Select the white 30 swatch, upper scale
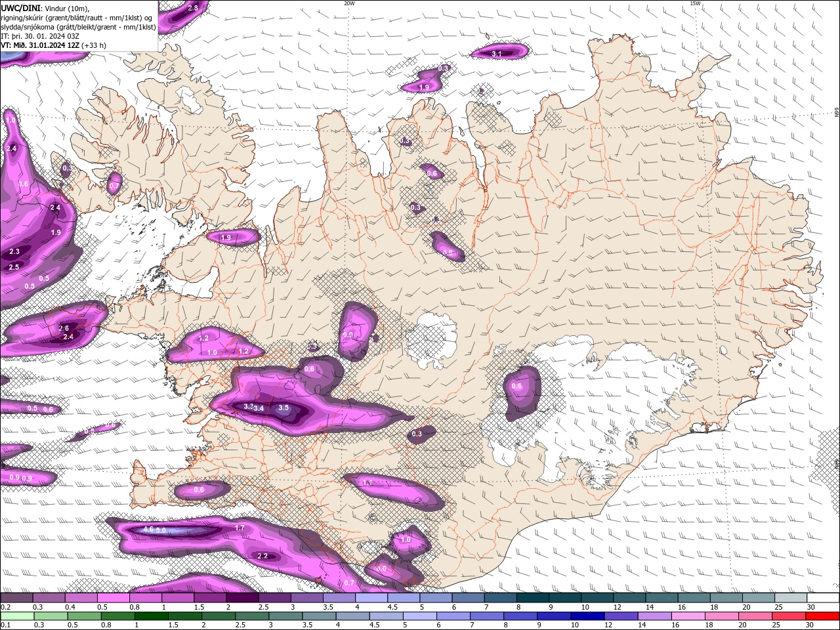This screenshot has height=630, width=840. pyautogui.click(x=823, y=598)
